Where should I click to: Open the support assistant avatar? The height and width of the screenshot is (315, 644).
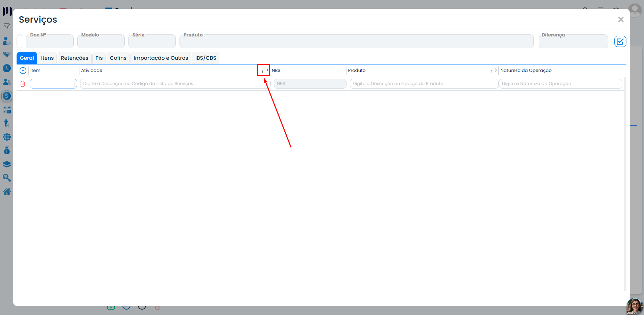[635, 306]
